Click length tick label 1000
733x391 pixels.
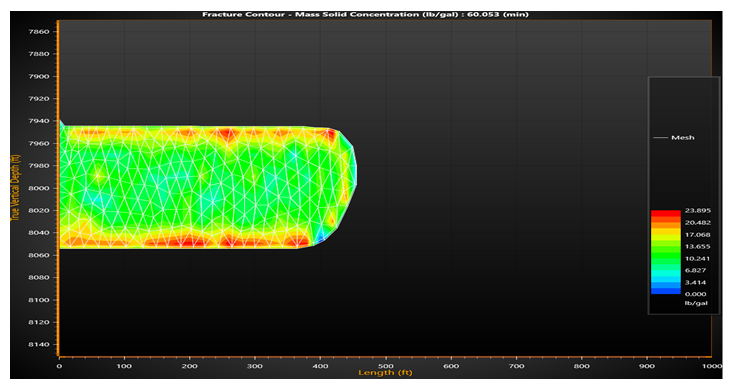[712, 366]
